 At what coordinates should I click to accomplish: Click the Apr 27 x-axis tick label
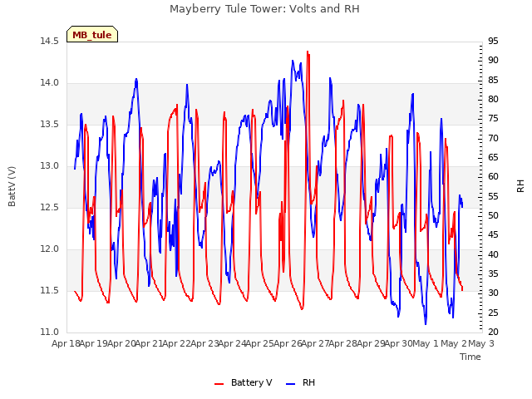coord(315,343)
